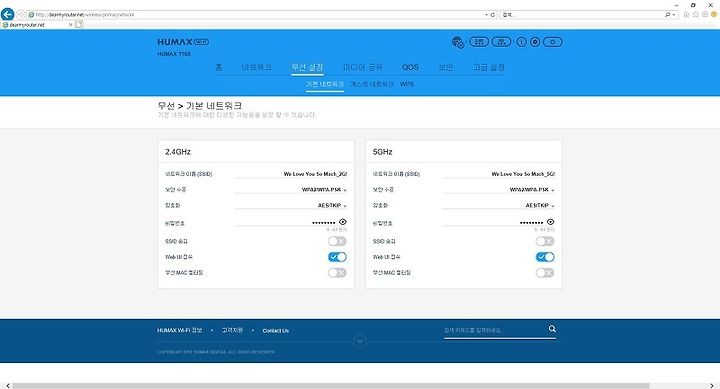The image size is (720, 389).
Task: Click the refresh icon in address bar
Action: point(493,15)
